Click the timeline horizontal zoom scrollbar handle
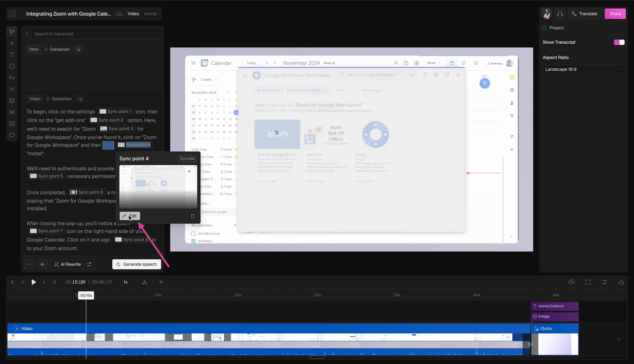This screenshot has height=364, width=634. (x=317, y=357)
